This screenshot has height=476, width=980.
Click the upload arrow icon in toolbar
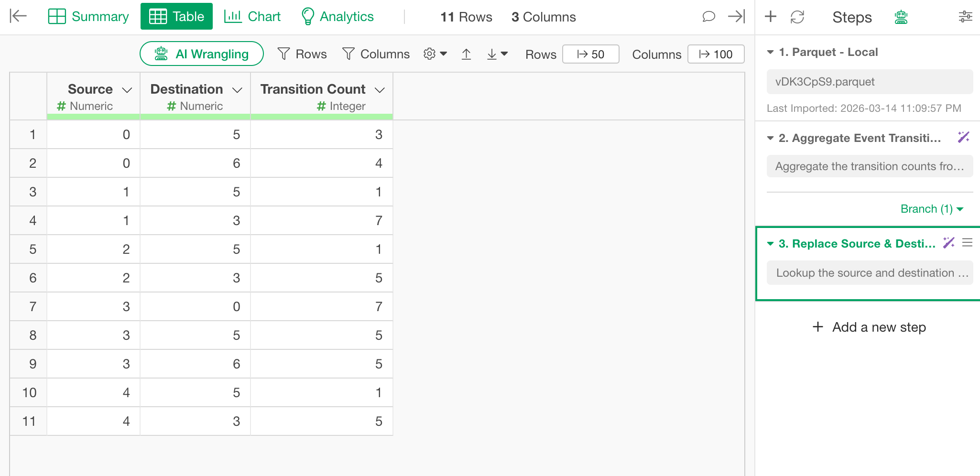[x=466, y=54]
